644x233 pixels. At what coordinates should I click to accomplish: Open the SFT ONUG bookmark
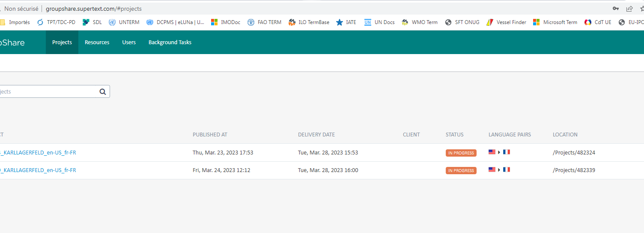462,22
